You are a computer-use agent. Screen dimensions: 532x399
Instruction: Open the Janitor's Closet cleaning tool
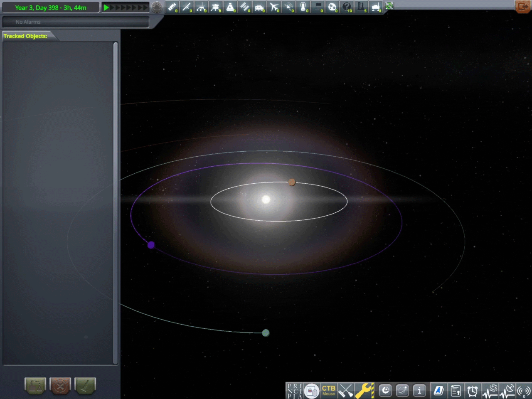point(345,391)
